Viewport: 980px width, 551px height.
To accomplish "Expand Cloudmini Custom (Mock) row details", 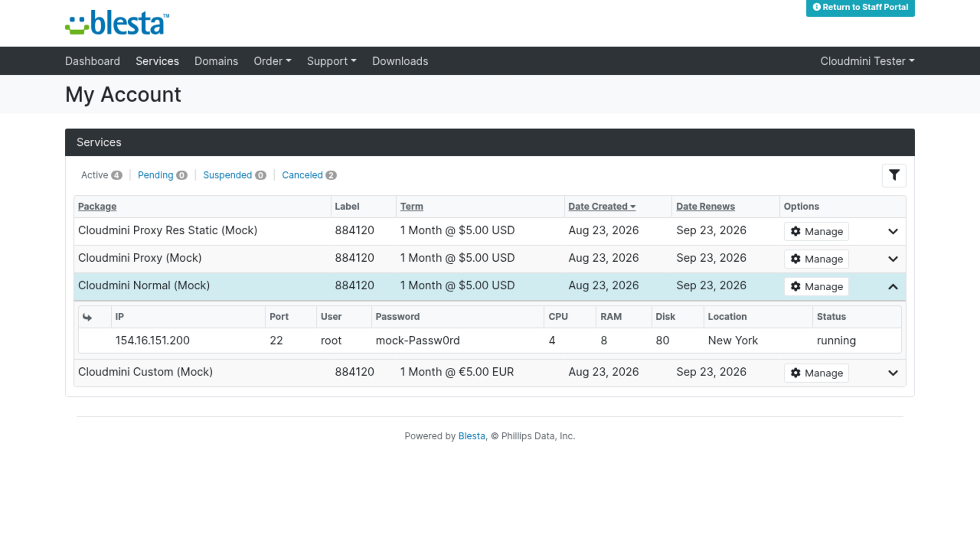I will 893,373.
